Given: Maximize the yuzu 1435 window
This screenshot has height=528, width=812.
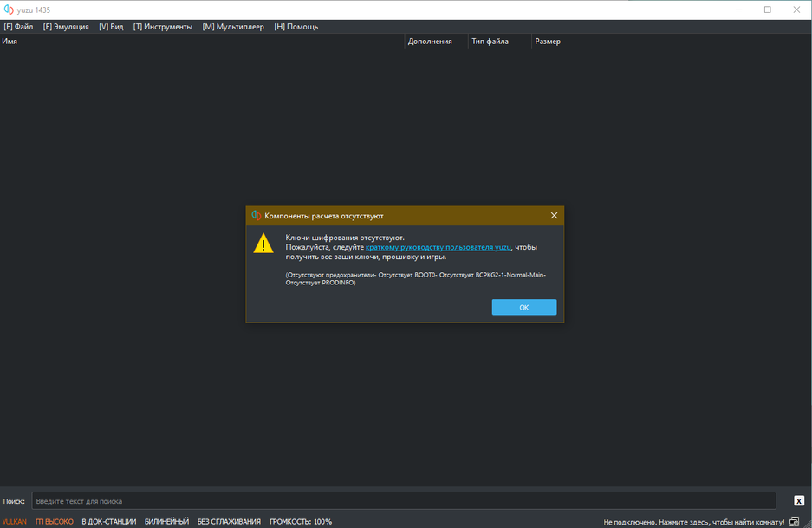Looking at the screenshot, I should 768,10.
